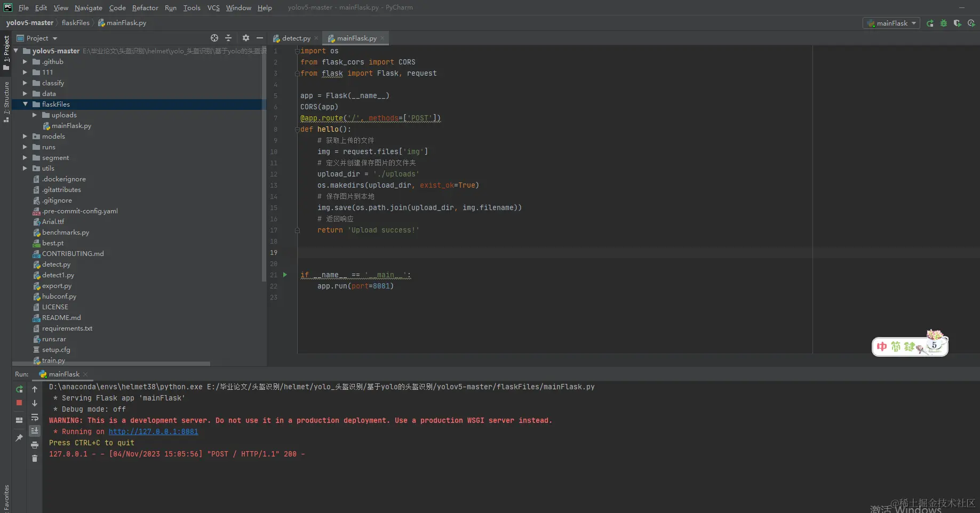
Task: Restore layout in the Run panel
Action: click(19, 420)
